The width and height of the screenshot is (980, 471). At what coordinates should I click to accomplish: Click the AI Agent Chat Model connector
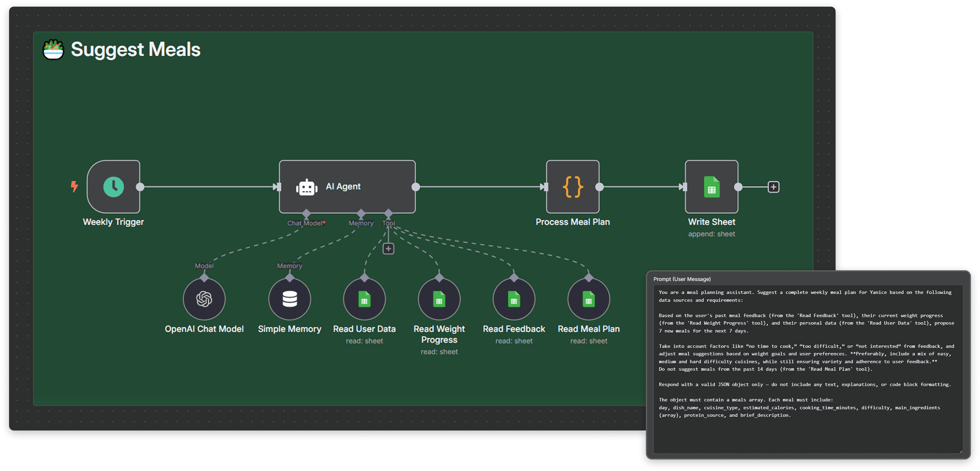[306, 213]
